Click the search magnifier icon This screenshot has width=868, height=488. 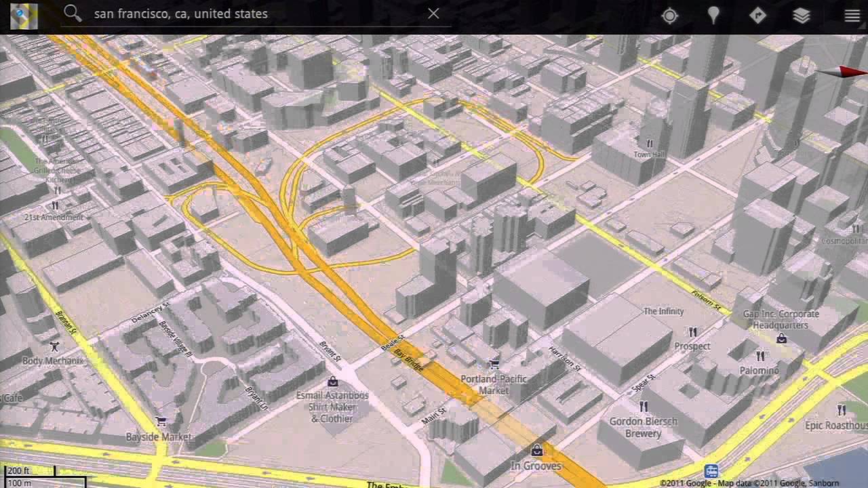(x=73, y=14)
